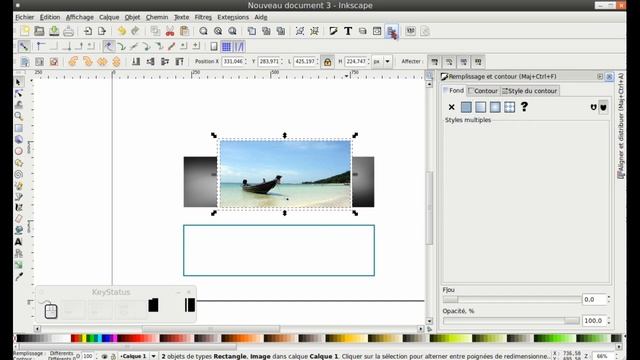Toggle first Affecter stroke-scaling option
640x360 pixels.
[x=434, y=62]
